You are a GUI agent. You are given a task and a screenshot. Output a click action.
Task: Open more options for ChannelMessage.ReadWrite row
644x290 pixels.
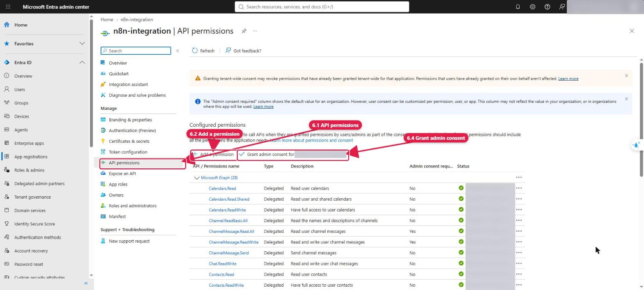pyautogui.click(x=519, y=242)
